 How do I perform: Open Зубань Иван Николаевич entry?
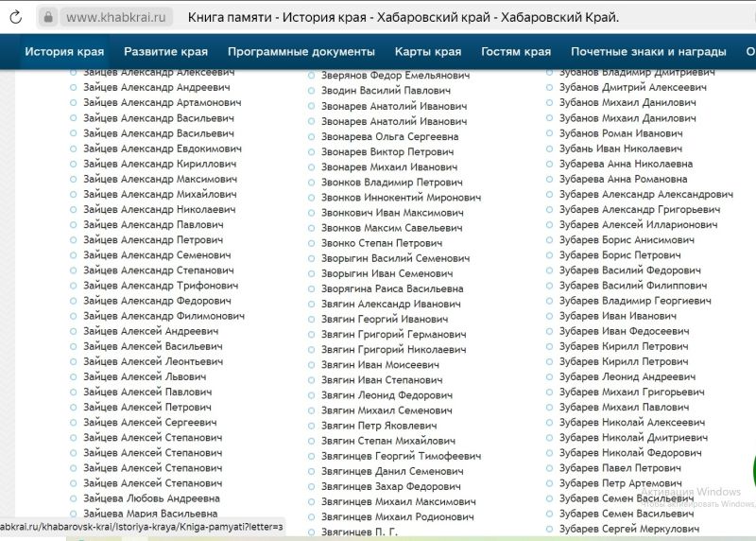point(621,148)
